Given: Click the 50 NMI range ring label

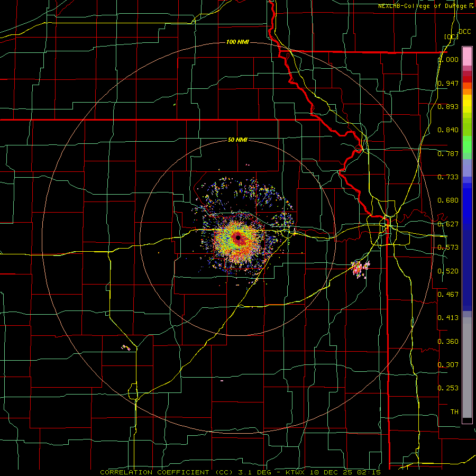Looking at the screenshot, I should point(237,140).
